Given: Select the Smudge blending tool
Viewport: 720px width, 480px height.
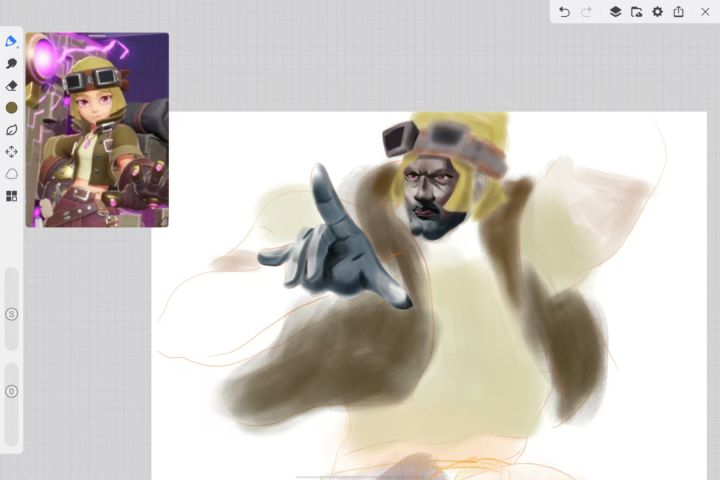Looking at the screenshot, I should pos(11,63).
